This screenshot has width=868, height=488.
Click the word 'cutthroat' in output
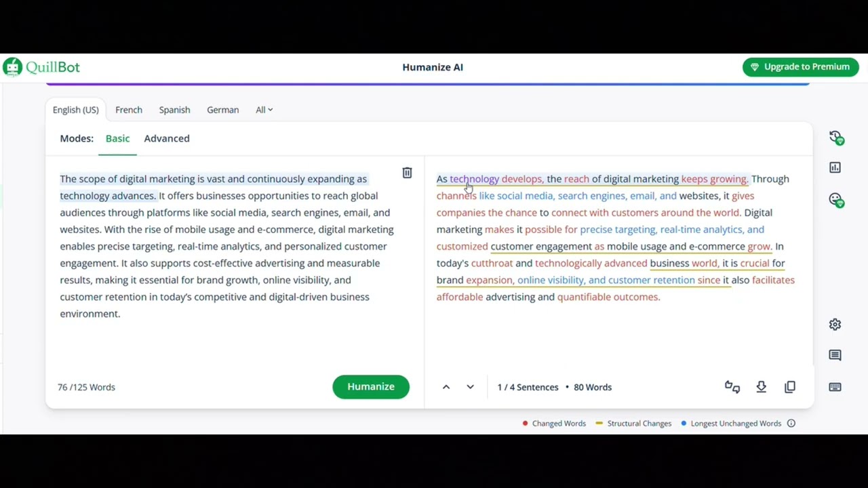(x=492, y=263)
